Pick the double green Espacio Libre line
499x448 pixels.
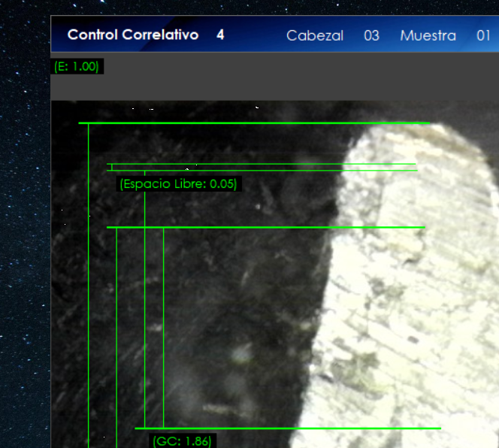[263, 167]
